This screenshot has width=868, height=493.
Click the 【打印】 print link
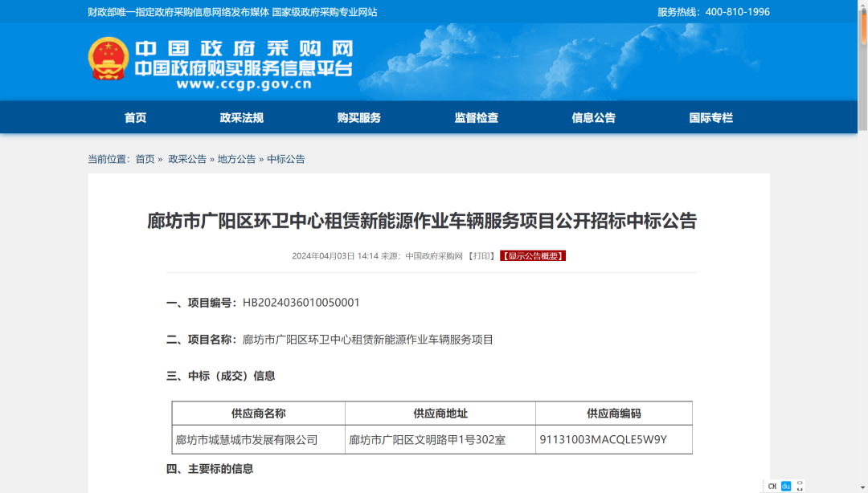[481, 256]
